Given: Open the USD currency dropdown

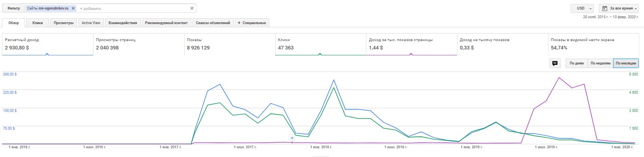Looking at the screenshot, I should coord(582,8).
